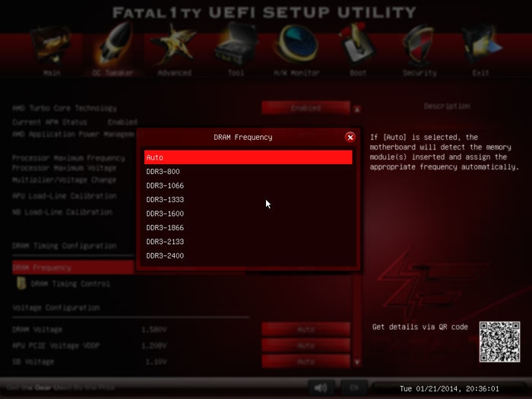Open the Advanced star icon
This screenshot has width=532, height=399.
174,44
